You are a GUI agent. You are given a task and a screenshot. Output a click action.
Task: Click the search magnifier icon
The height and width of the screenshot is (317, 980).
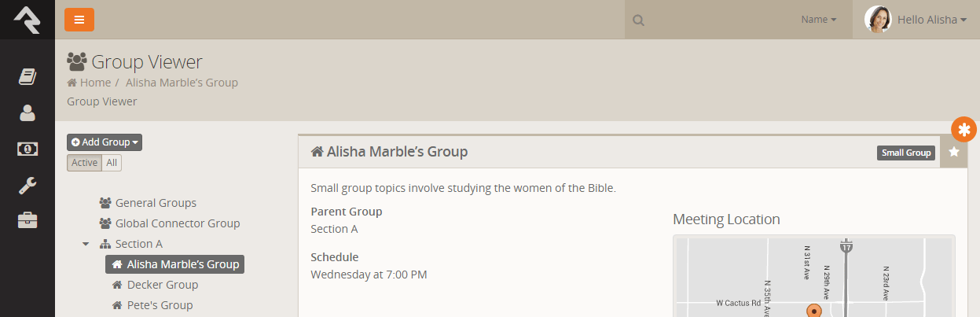(639, 20)
